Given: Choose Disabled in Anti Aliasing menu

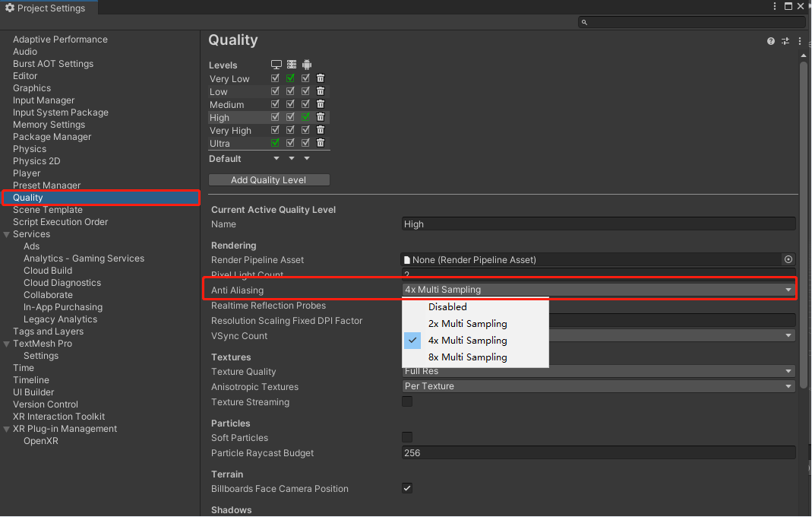Looking at the screenshot, I should click(x=447, y=307).
